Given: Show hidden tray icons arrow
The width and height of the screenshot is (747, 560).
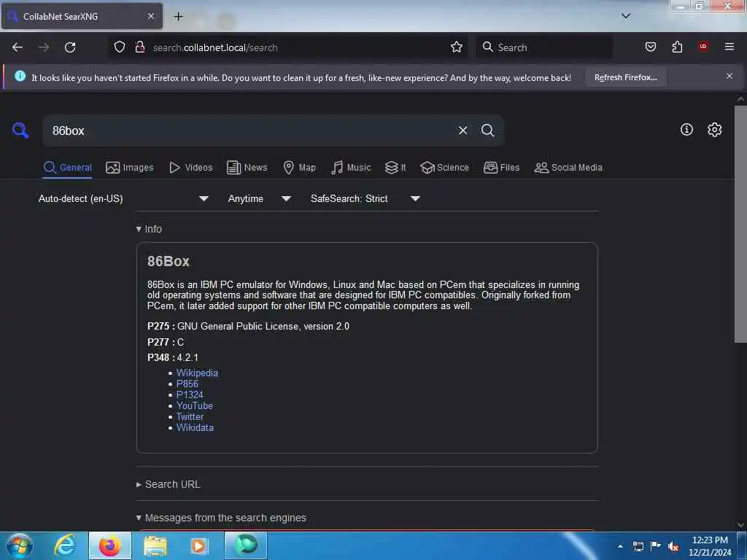Looking at the screenshot, I should 620,546.
